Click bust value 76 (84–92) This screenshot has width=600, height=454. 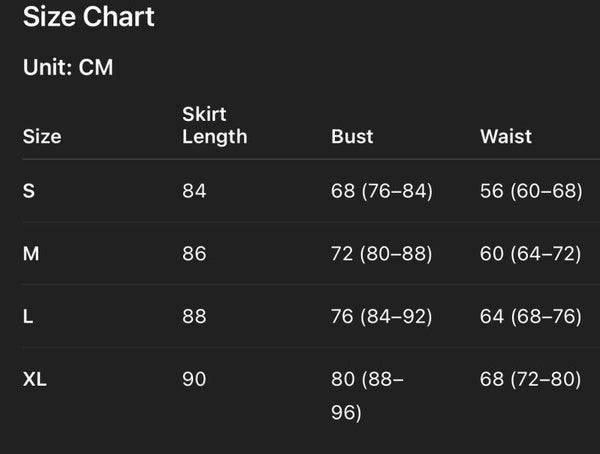[x=382, y=317]
